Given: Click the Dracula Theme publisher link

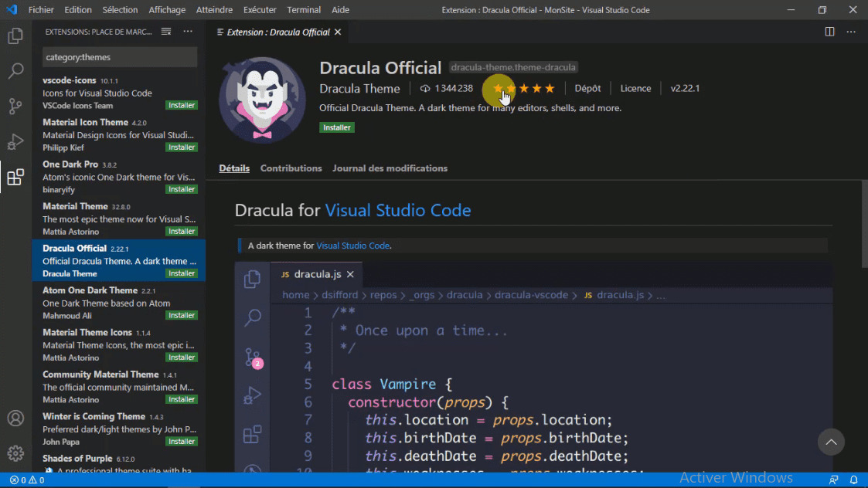Looking at the screenshot, I should 360,89.
